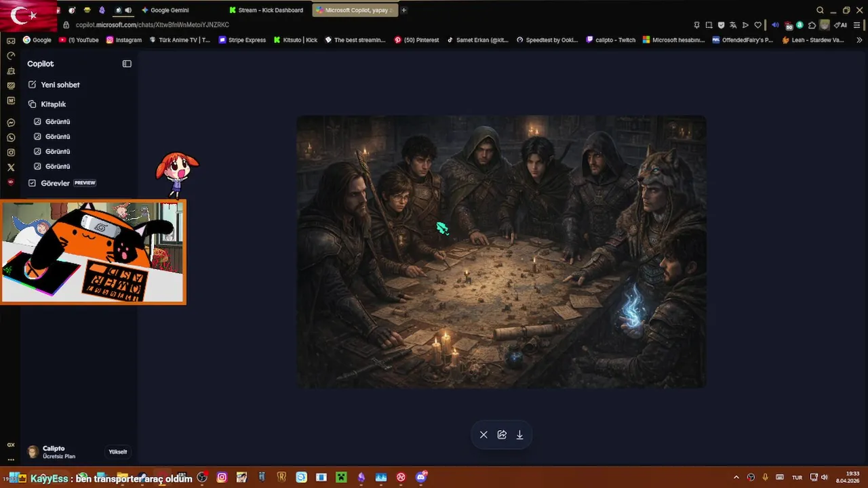Image resolution: width=868 pixels, height=488 pixels.
Task: Open calipto - Twitch bookmark
Action: pos(611,40)
